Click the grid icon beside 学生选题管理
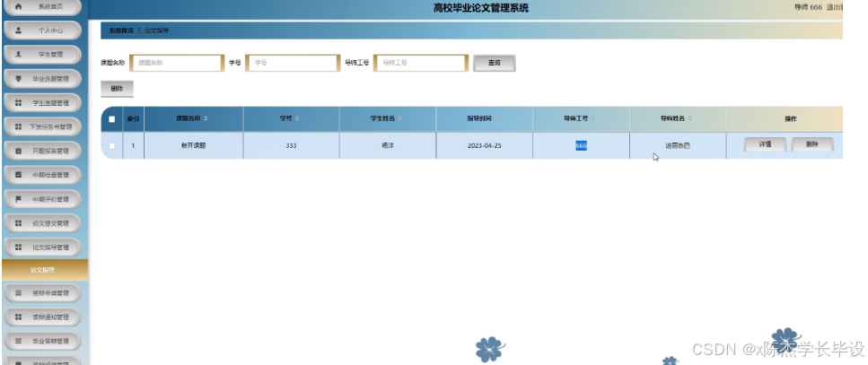This screenshot has height=365, width=868. coord(18,103)
